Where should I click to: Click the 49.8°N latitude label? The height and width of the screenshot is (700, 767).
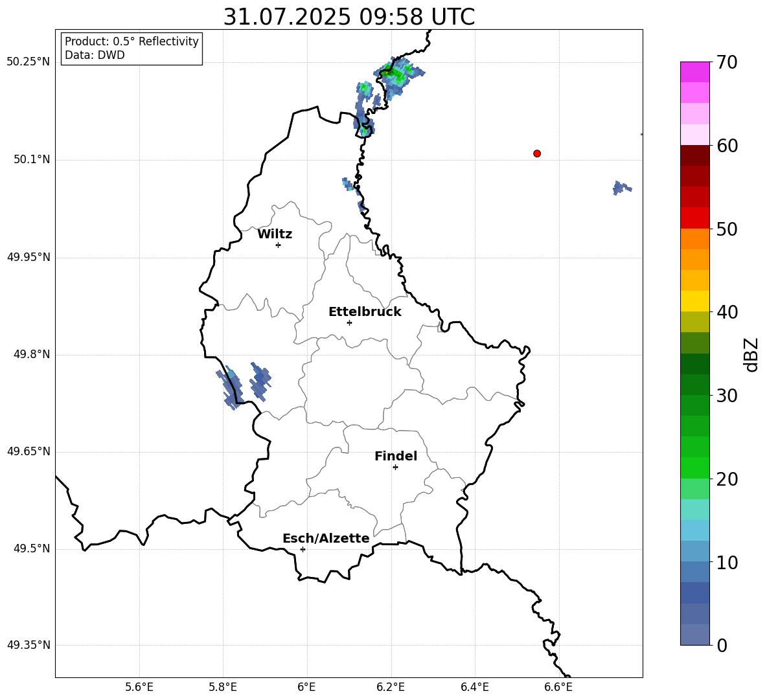[32, 354]
